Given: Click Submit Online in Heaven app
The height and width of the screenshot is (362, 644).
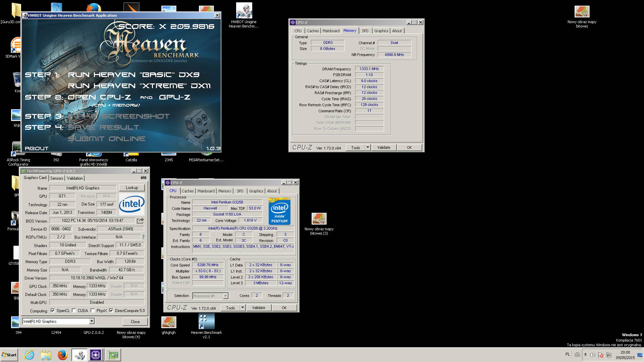Looking at the screenshot, I should 107,139.
